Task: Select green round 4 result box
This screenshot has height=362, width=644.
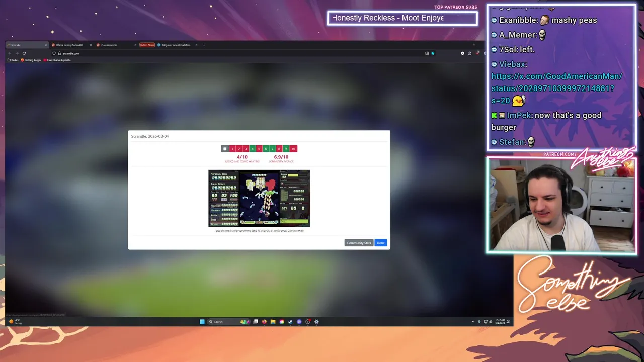Action: tap(253, 148)
